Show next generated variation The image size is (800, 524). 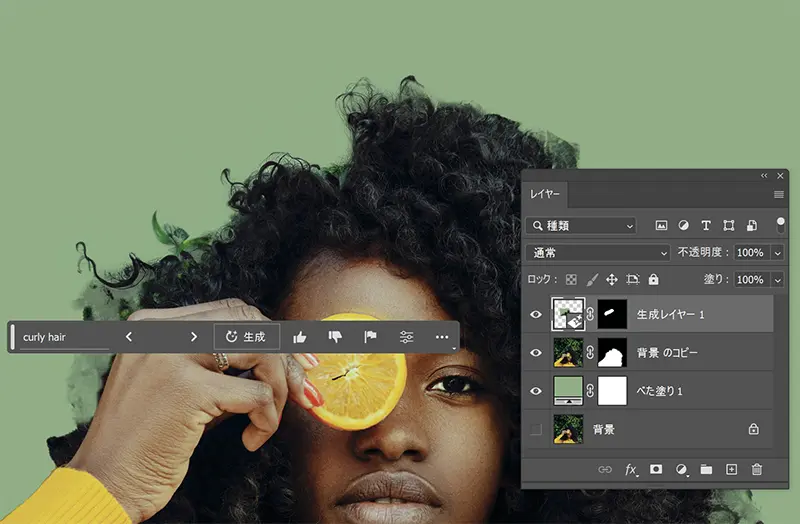(193, 337)
